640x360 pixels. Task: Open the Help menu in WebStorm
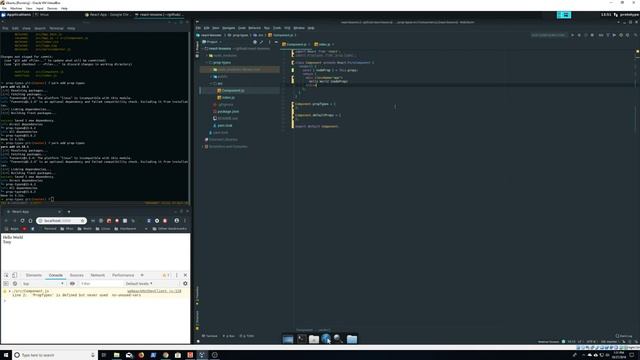(x=311, y=28)
